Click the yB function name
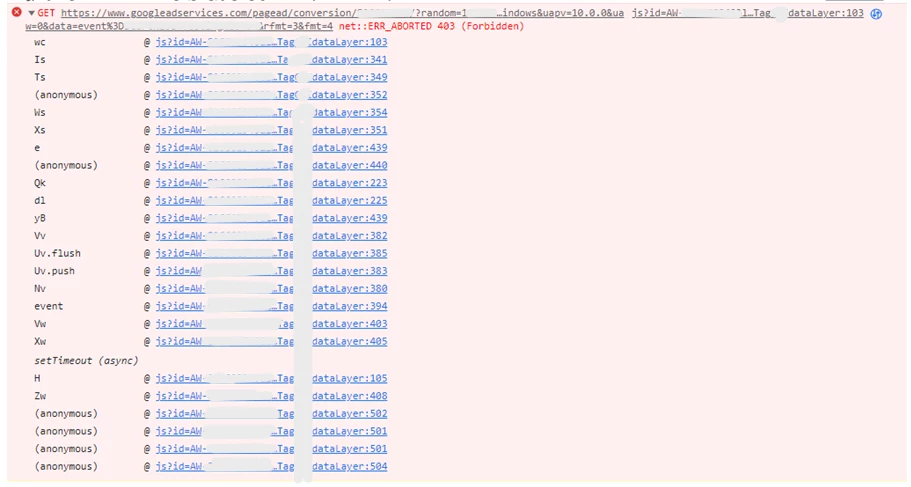The image size is (911, 487). (x=40, y=218)
